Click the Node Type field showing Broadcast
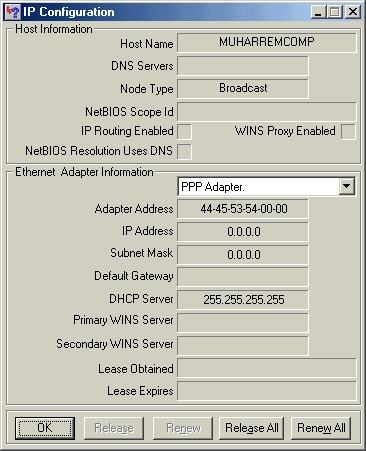The width and height of the screenshot is (366, 451). coord(243,89)
